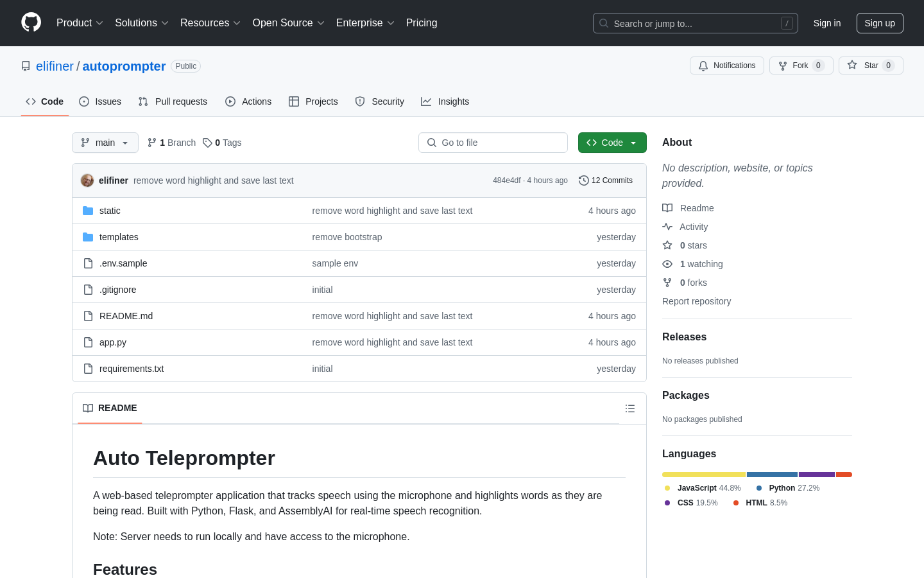Expand the Solutions menu
Image resolution: width=924 pixels, height=578 pixels.
[142, 23]
